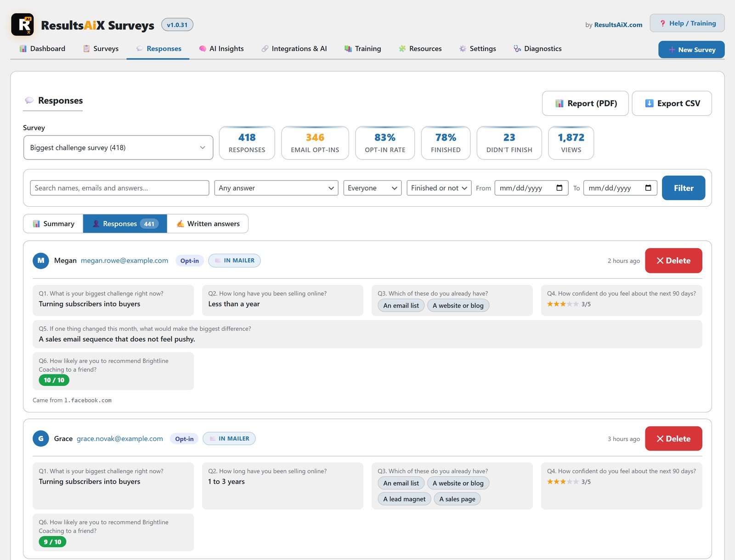Image resolution: width=735 pixels, height=560 pixels.
Task: Open the Dashboard nav item
Action: pyautogui.click(x=42, y=49)
